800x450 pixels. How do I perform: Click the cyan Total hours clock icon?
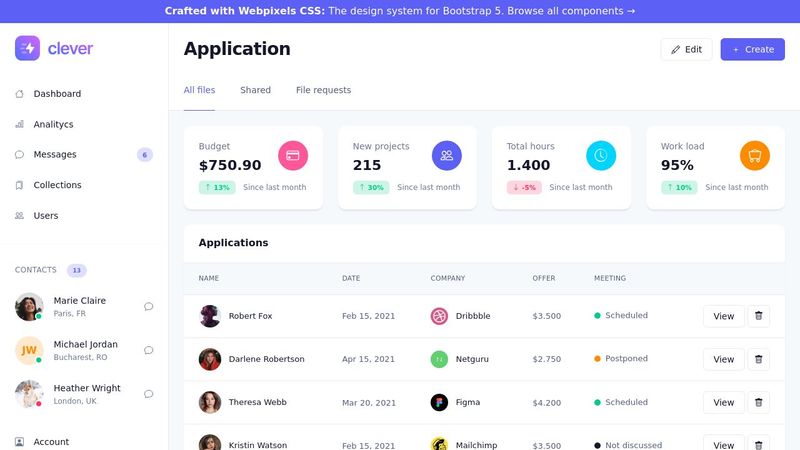[601, 155]
